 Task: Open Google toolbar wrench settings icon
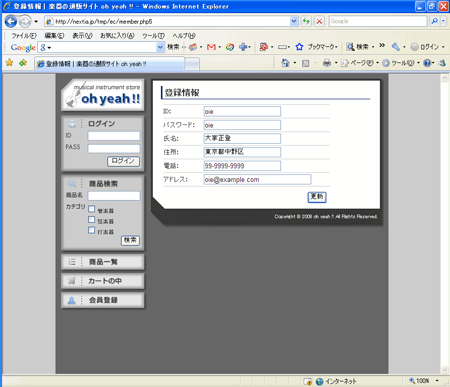coord(396,47)
